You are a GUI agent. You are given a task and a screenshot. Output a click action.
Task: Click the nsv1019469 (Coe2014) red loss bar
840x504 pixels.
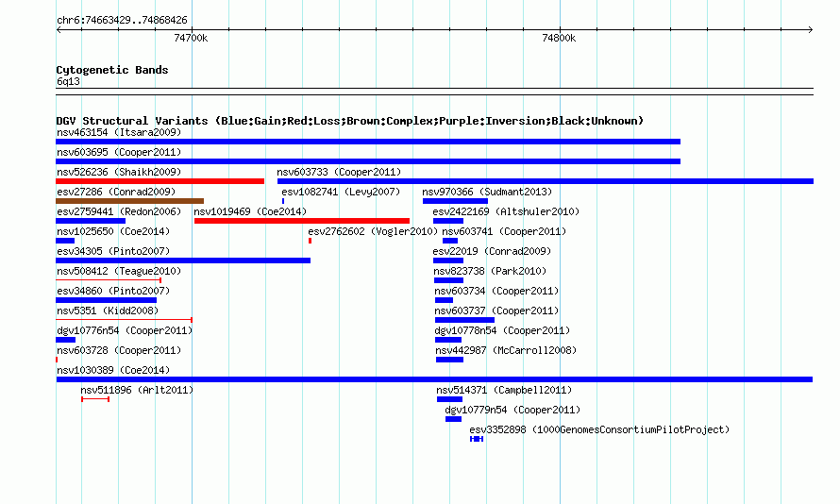(x=302, y=221)
